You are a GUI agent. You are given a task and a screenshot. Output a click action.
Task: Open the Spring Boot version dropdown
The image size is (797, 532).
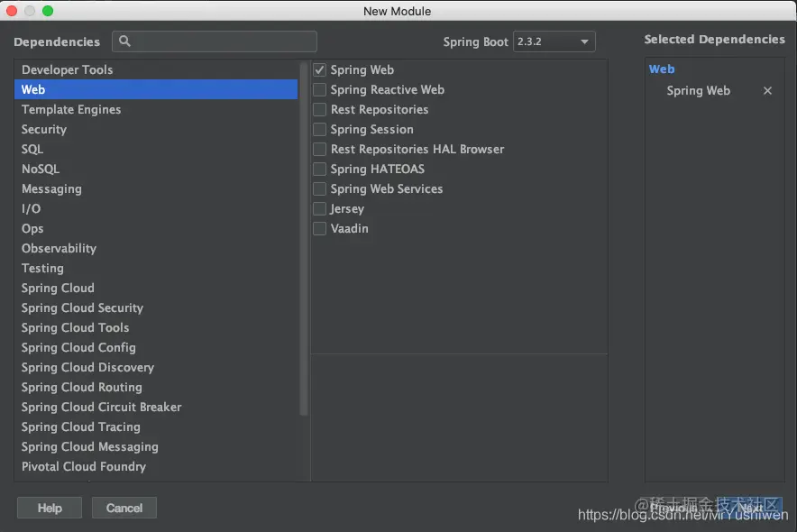[554, 41]
